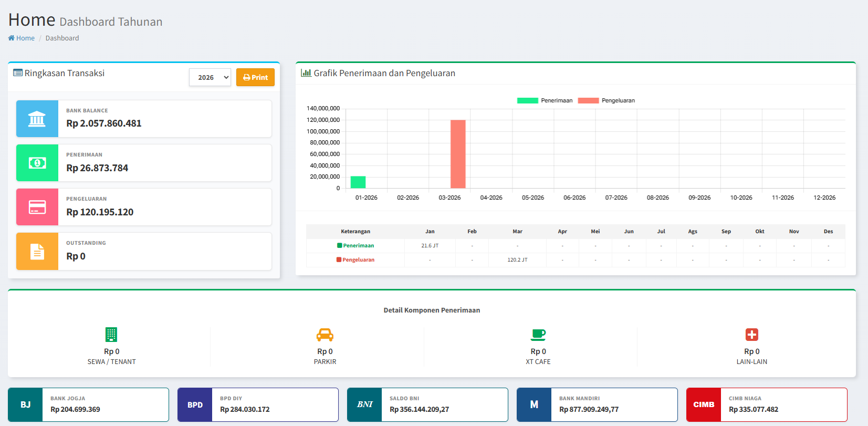This screenshot has height=426, width=868.
Task: Click the CIMB Niaga red logo tile
Action: 704,404
